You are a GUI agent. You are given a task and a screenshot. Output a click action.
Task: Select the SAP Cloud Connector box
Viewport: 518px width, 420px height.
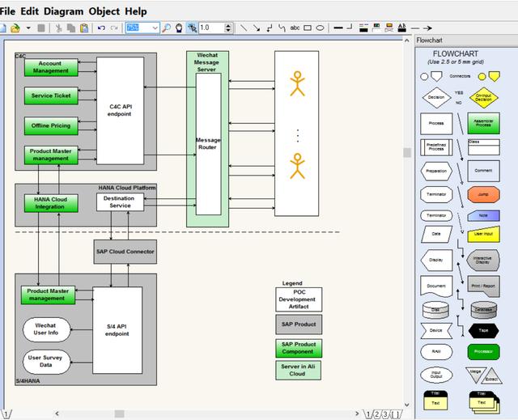pos(125,252)
